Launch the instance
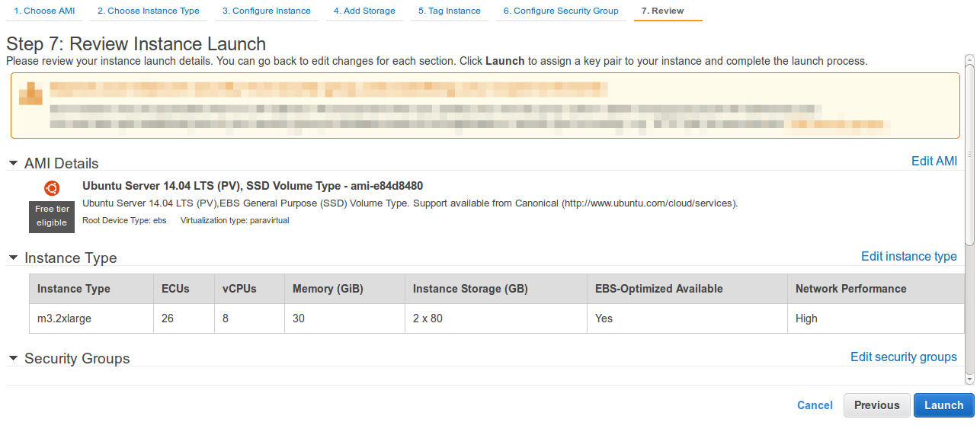Viewport: 980px width, 432px height. click(944, 405)
